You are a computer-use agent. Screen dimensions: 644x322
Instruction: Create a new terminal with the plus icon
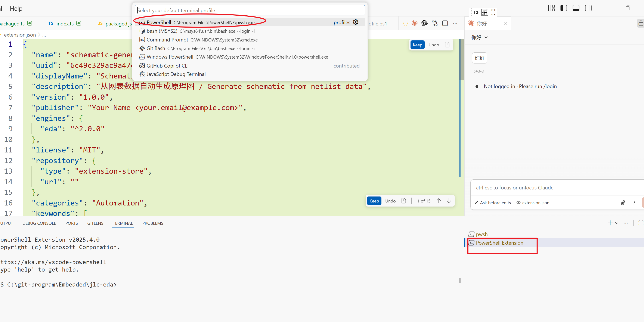click(610, 223)
